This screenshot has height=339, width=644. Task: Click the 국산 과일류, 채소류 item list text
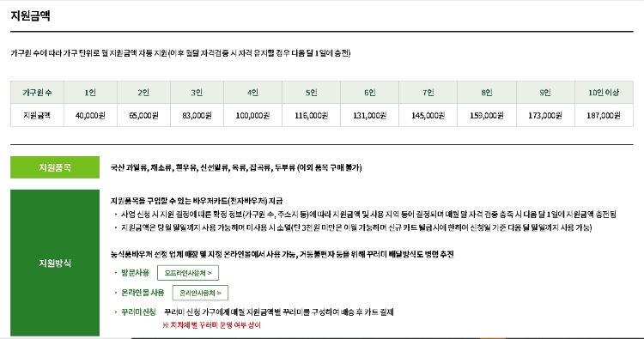(x=236, y=167)
